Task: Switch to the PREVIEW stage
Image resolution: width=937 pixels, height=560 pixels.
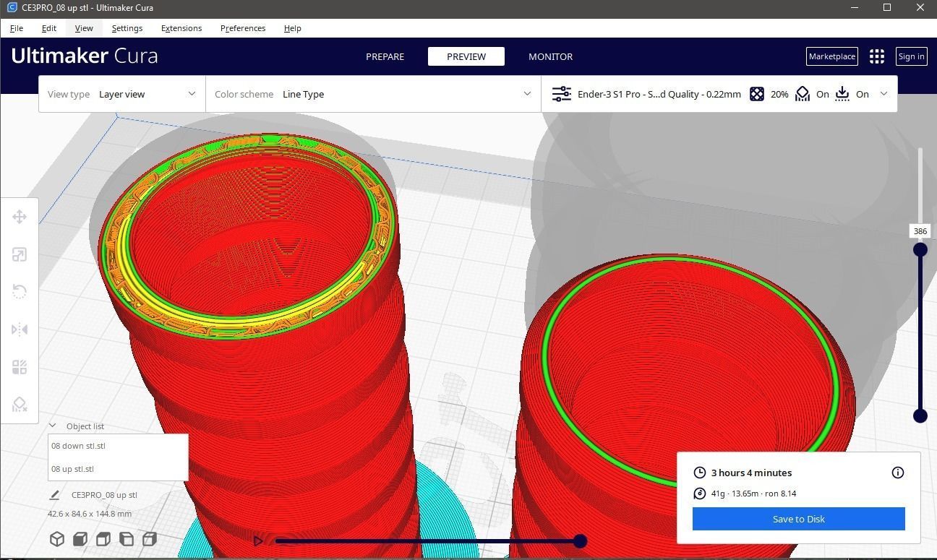Action: pos(466,56)
